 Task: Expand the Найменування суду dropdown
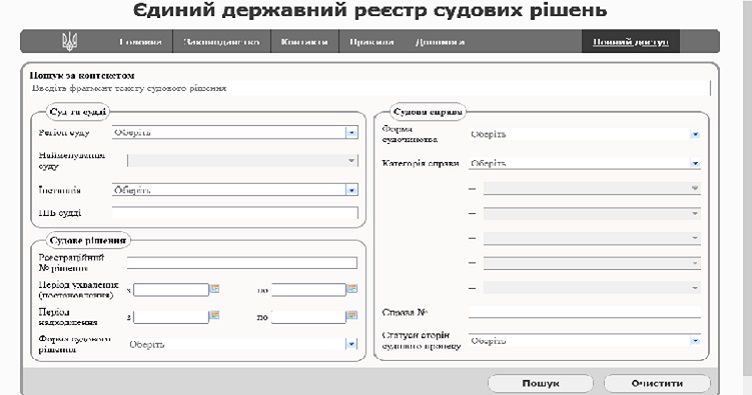(x=352, y=161)
